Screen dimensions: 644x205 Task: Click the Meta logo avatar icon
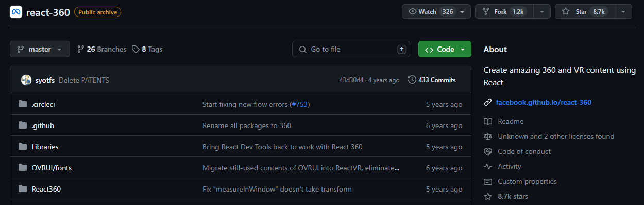click(16, 12)
